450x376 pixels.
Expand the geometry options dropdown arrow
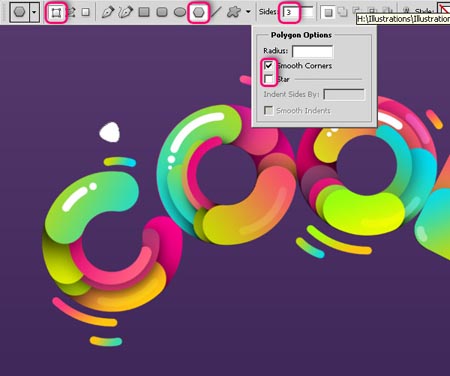coord(248,12)
